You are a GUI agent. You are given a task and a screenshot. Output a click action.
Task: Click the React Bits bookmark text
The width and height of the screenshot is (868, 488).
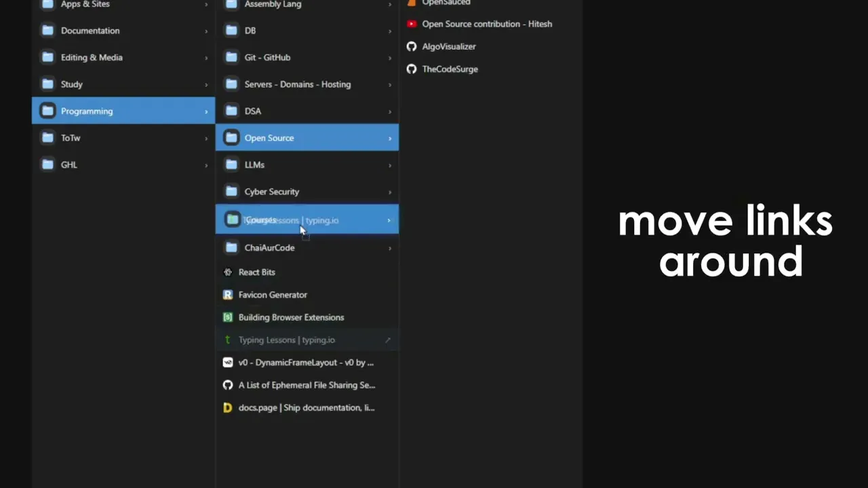[257, 272]
